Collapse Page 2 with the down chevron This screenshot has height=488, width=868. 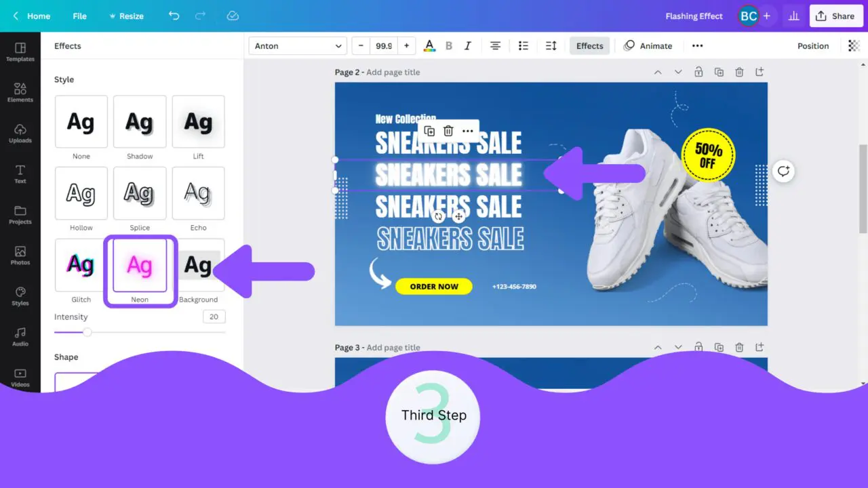click(677, 72)
